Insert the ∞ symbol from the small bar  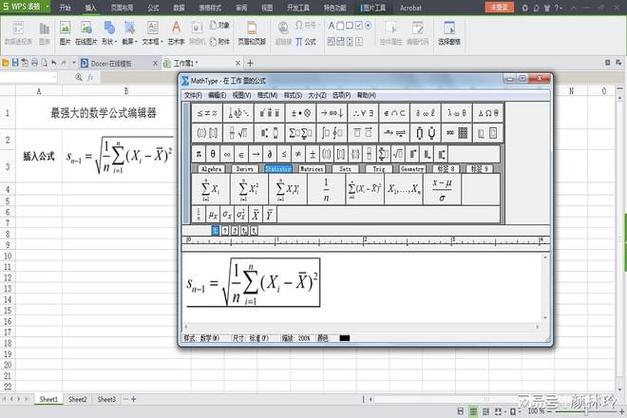[x=227, y=154]
